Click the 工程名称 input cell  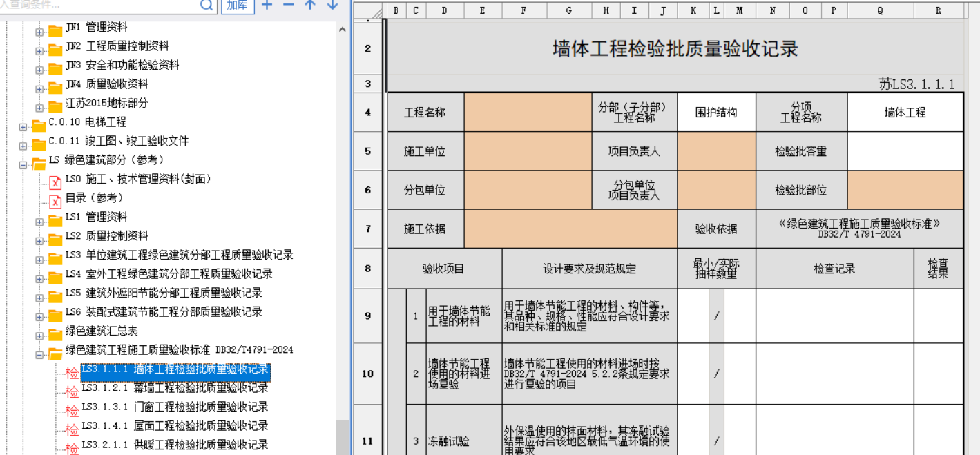coord(528,113)
